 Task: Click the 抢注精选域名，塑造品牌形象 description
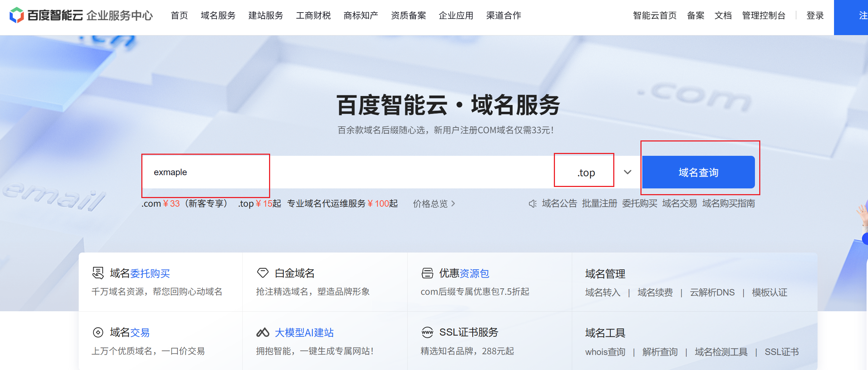313,292
